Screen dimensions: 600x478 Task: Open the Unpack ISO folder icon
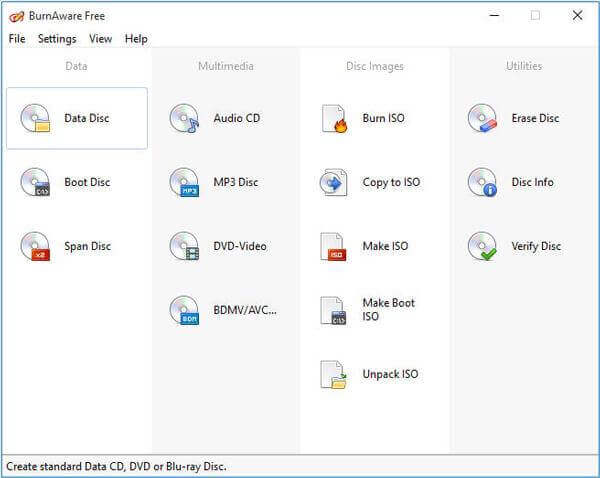[333, 374]
